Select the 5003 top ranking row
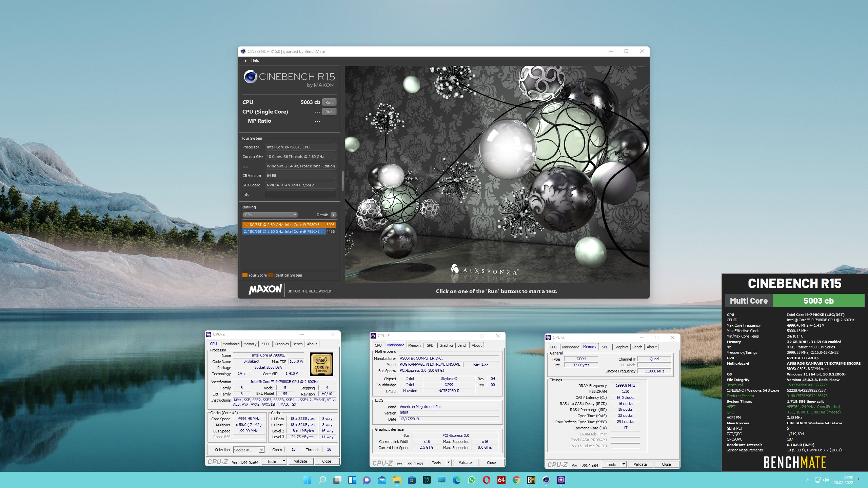 [289, 225]
